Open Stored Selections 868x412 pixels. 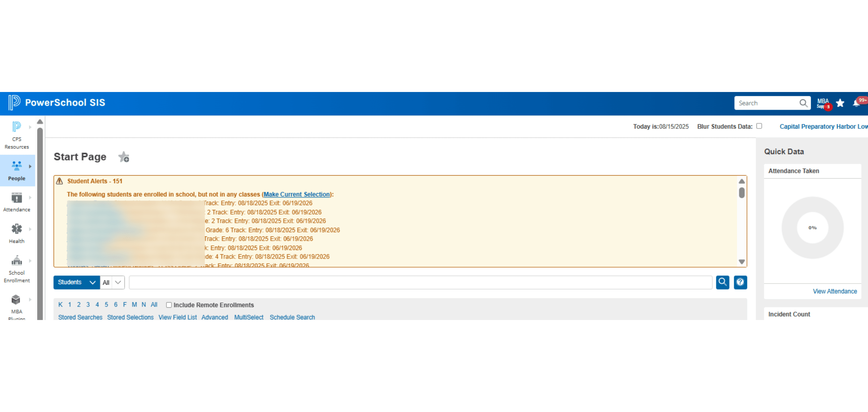click(131, 317)
